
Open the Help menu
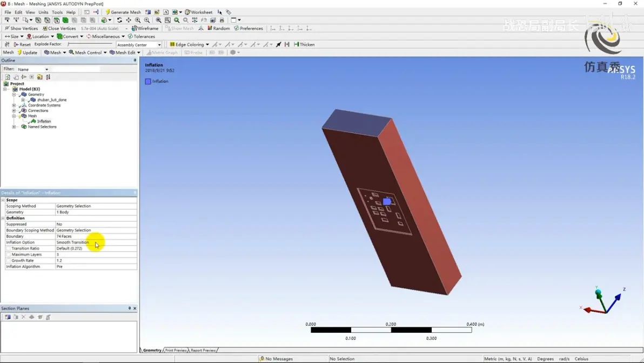coord(71,12)
